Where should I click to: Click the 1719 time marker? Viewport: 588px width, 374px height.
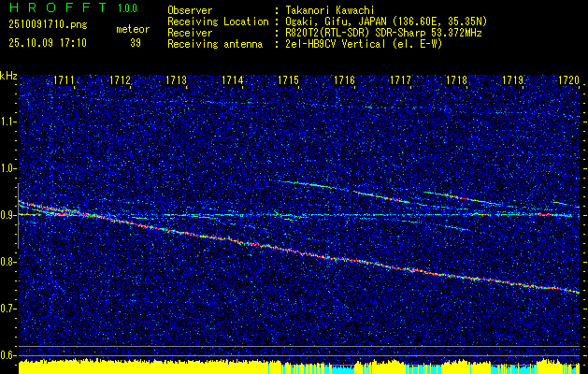pos(514,79)
